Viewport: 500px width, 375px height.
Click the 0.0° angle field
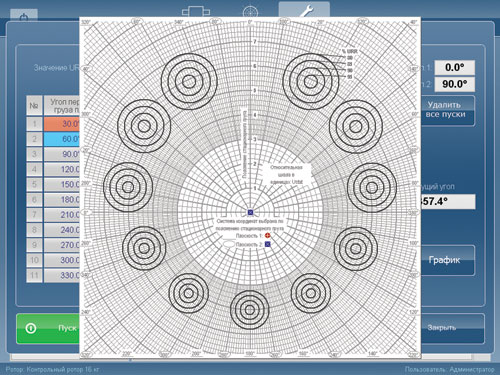click(x=455, y=68)
